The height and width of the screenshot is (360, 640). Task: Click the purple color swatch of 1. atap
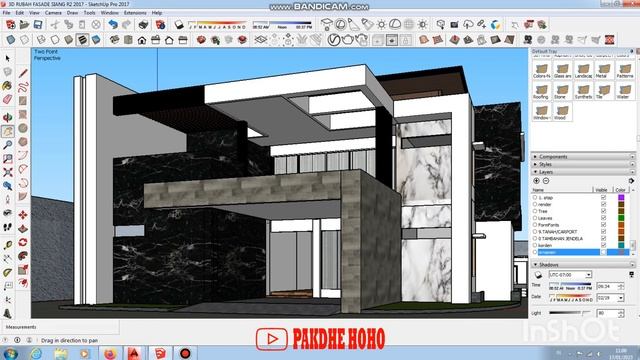(x=621, y=198)
